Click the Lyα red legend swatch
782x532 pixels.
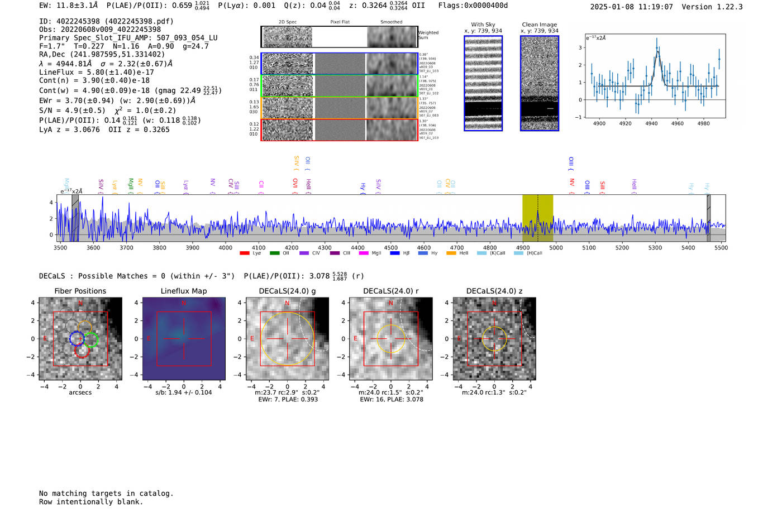pyautogui.click(x=244, y=253)
